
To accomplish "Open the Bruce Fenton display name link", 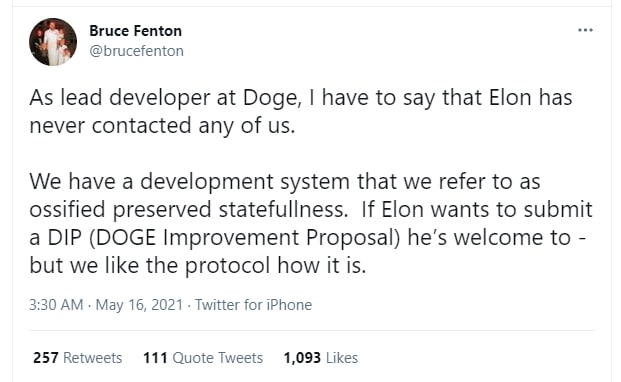I will tap(135, 31).
